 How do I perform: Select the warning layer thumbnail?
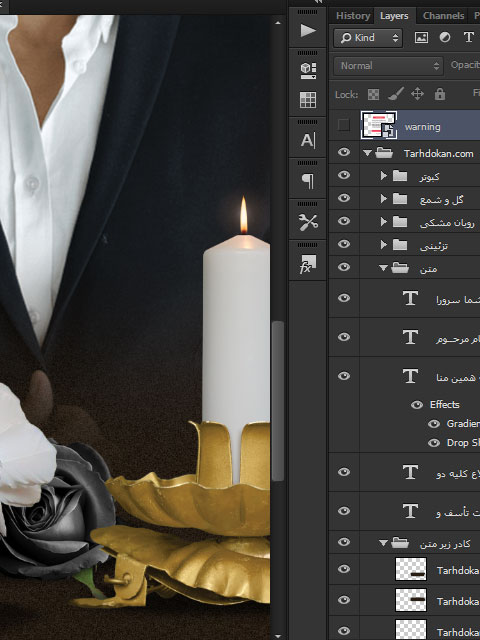click(x=379, y=125)
